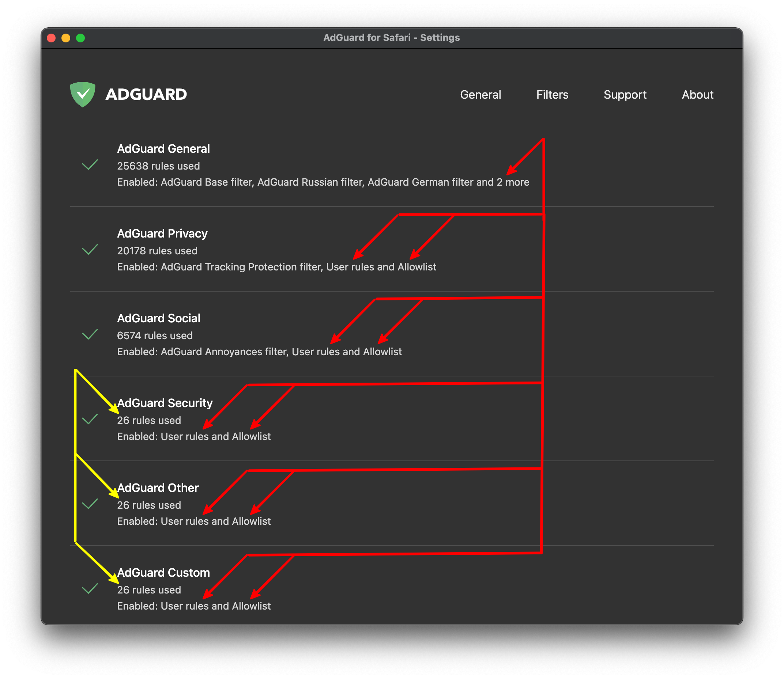
Task: Toggle the green checkmark beside AdGuard General
Action: [x=91, y=166]
